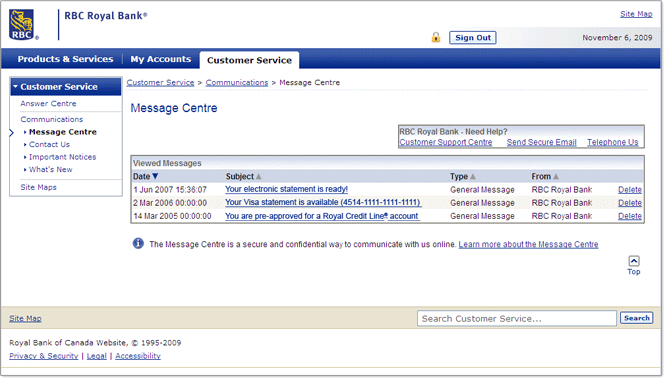Open Accessibility footer link
This screenshot has height=378, width=664.
(138, 356)
